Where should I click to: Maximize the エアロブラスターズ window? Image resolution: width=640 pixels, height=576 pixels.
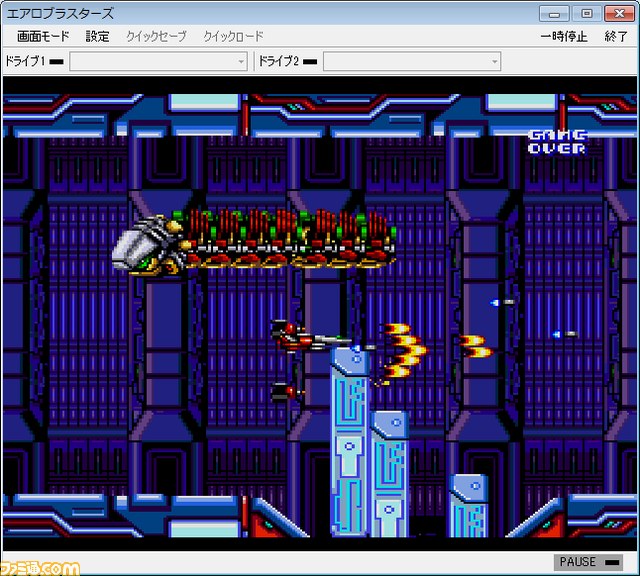(587, 13)
